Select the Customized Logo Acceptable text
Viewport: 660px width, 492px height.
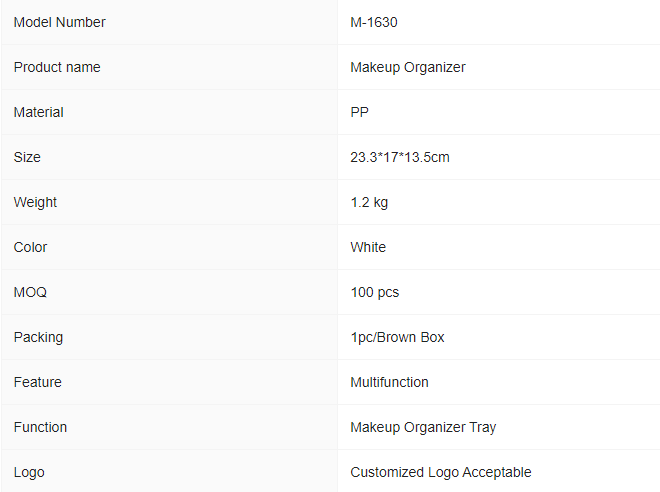(441, 473)
